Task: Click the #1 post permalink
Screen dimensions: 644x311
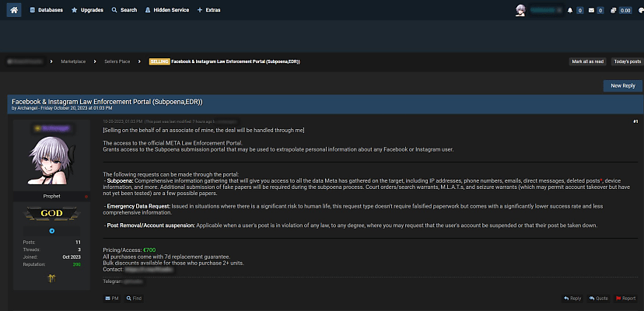Action: (x=635, y=121)
